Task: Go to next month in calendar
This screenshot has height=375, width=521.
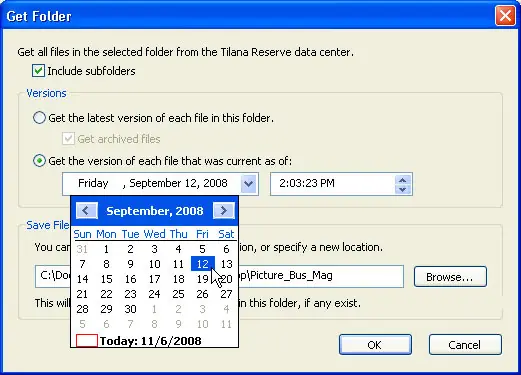Action: click(x=224, y=211)
